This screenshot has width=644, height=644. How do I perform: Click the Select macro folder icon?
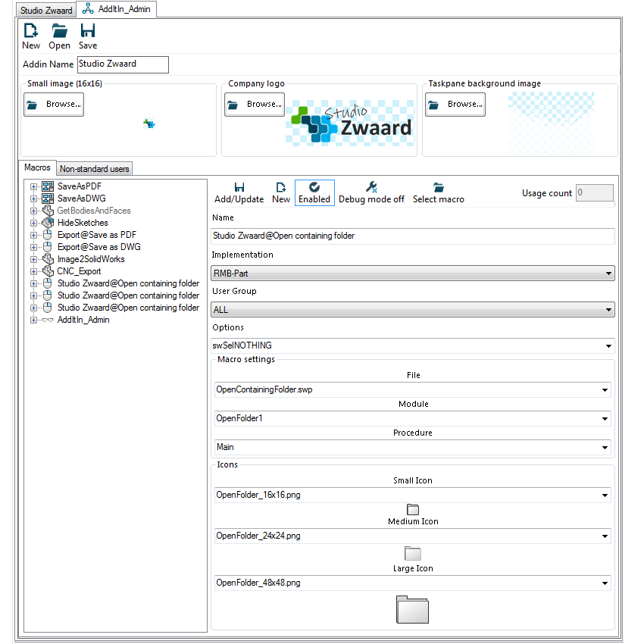(x=439, y=188)
